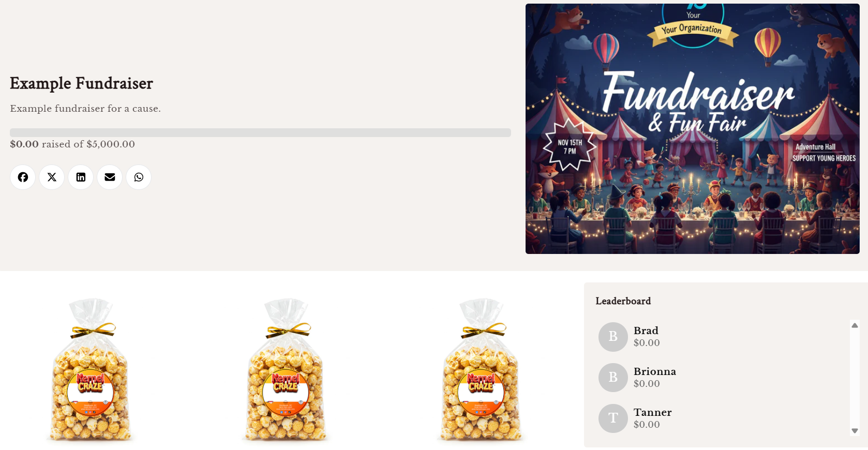Select Tanner's avatar circle

[613, 418]
